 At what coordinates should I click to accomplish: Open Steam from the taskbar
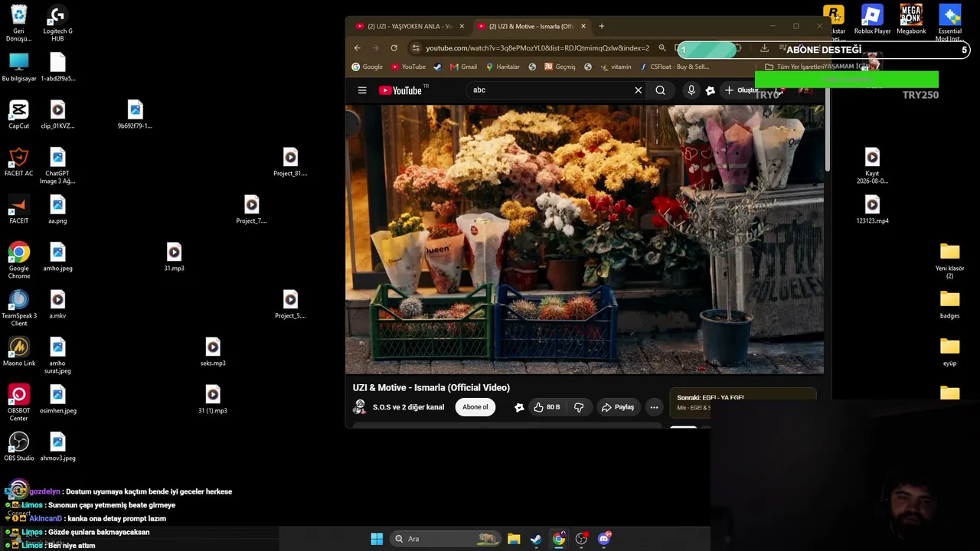(x=536, y=539)
